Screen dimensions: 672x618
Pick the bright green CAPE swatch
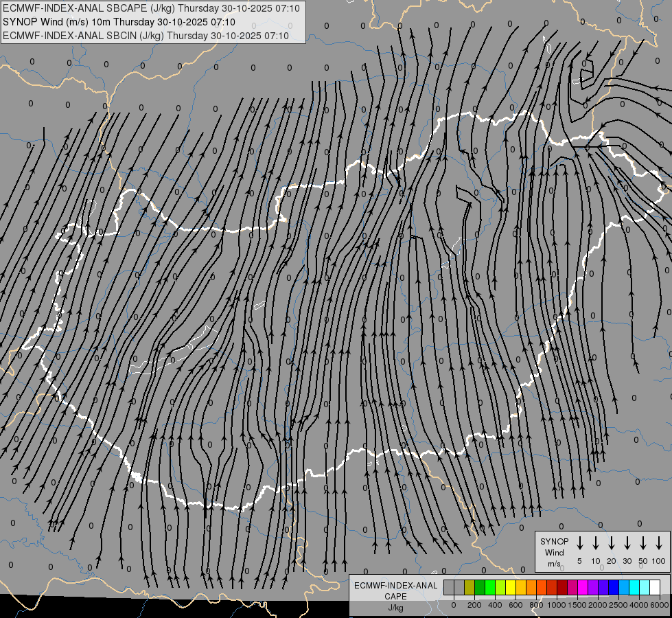[x=490, y=587]
